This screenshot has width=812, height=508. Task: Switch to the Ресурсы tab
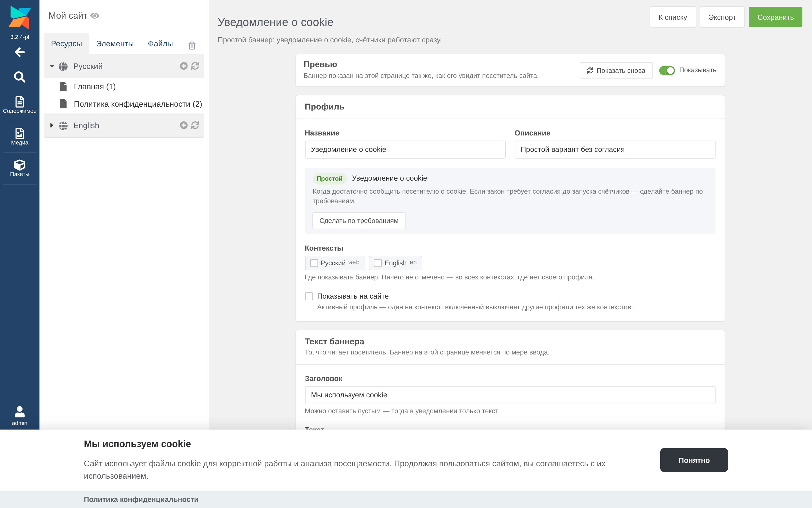(67, 43)
